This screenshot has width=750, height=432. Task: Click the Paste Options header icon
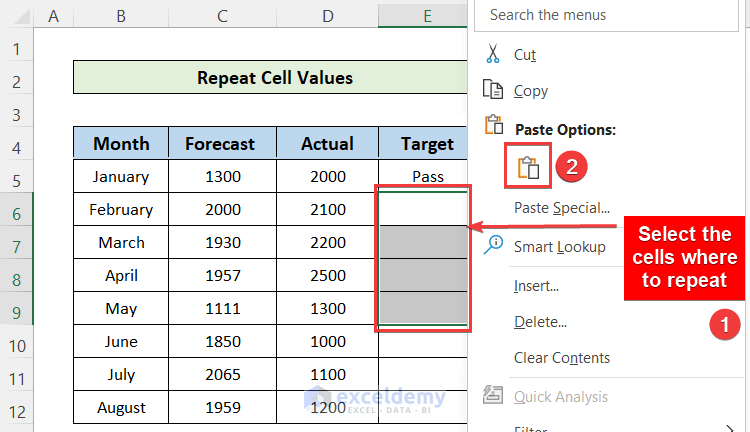click(x=492, y=128)
